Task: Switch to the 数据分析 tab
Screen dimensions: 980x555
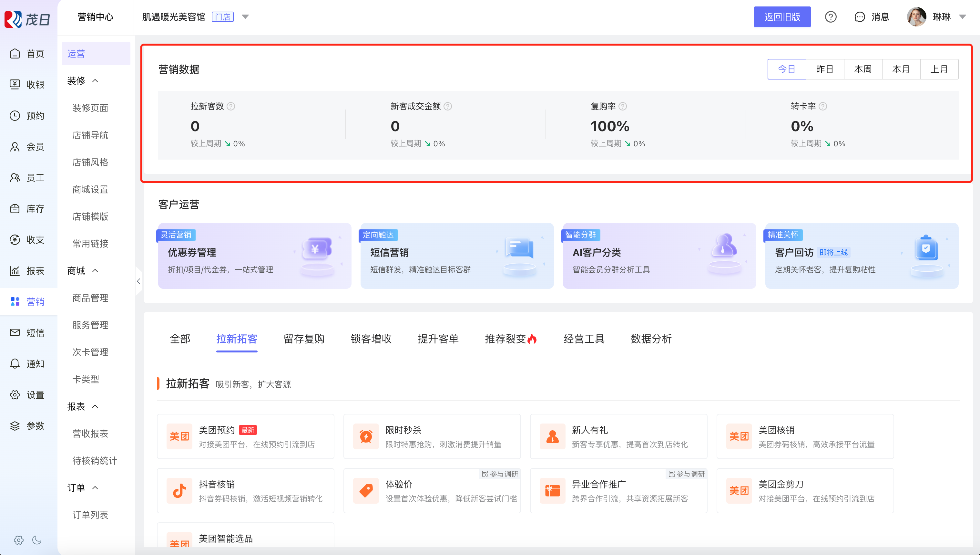Action: 651,339
